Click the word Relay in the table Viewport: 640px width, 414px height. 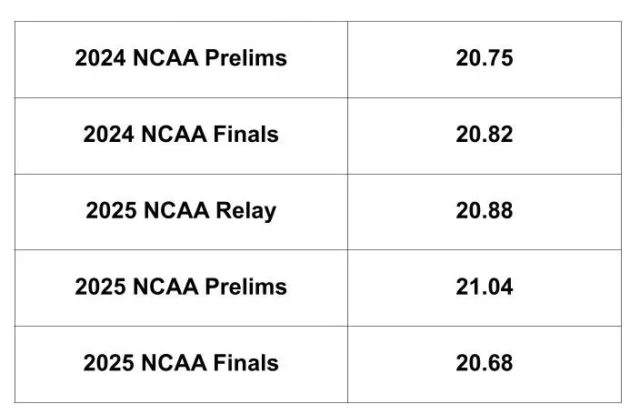tap(246, 212)
